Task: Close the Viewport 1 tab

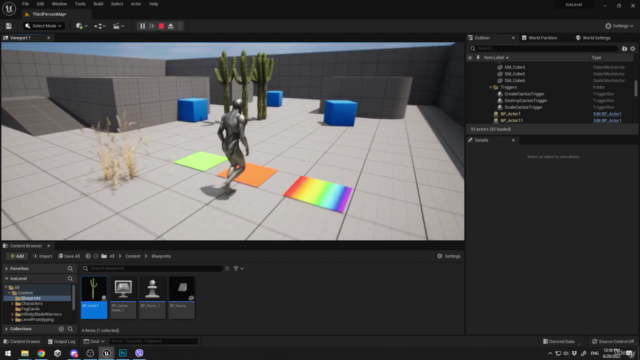Action: 49,38
